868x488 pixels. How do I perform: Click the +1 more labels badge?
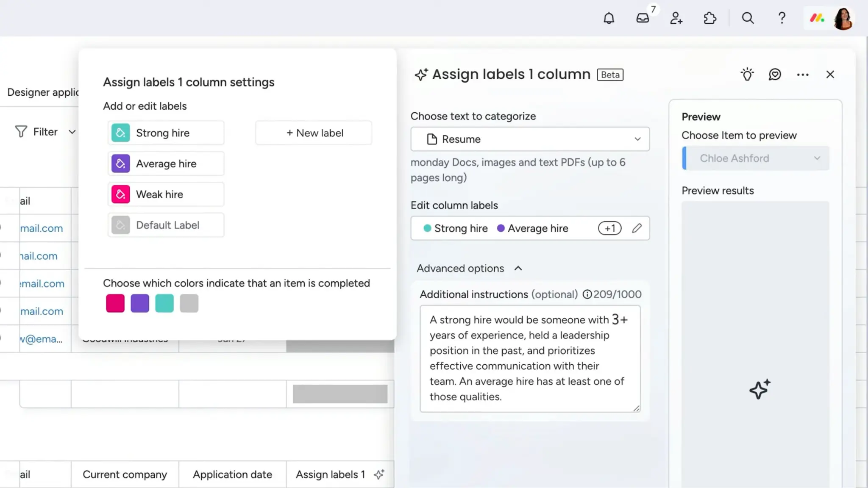(x=609, y=228)
